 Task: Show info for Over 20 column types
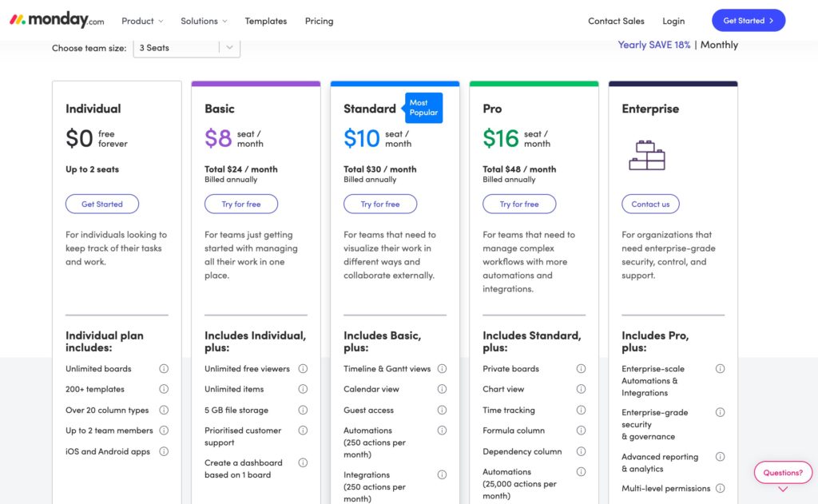(164, 410)
